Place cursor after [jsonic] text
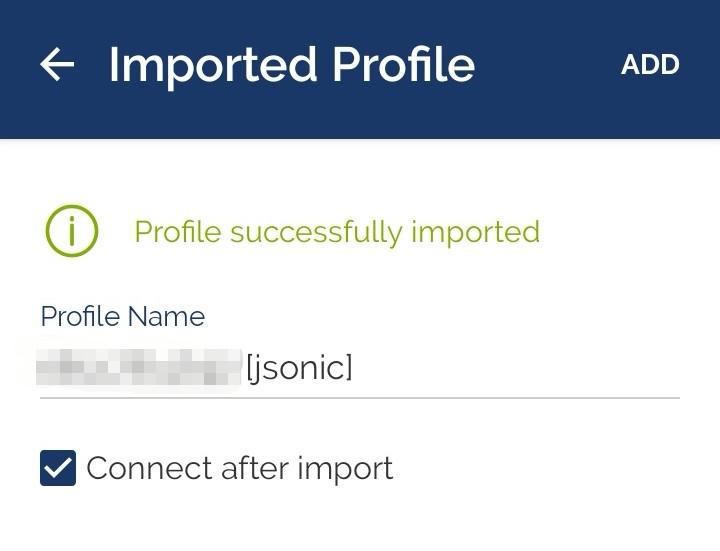The width and height of the screenshot is (720, 551). [x=354, y=368]
